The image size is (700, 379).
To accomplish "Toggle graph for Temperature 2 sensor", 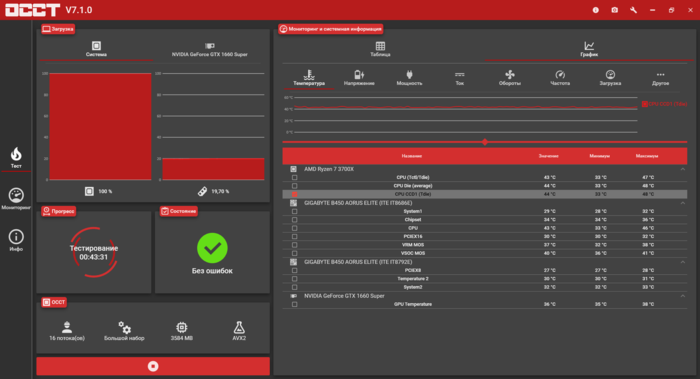I will 294,279.
